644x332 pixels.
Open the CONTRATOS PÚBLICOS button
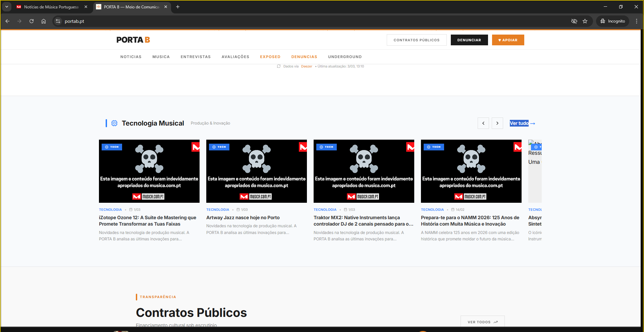pos(416,40)
